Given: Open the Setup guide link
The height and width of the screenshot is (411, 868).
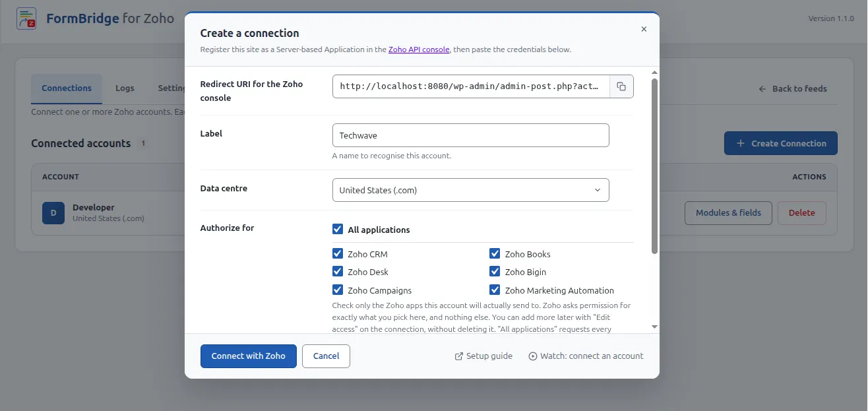Looking at the screenshot, I should [483, 356].
